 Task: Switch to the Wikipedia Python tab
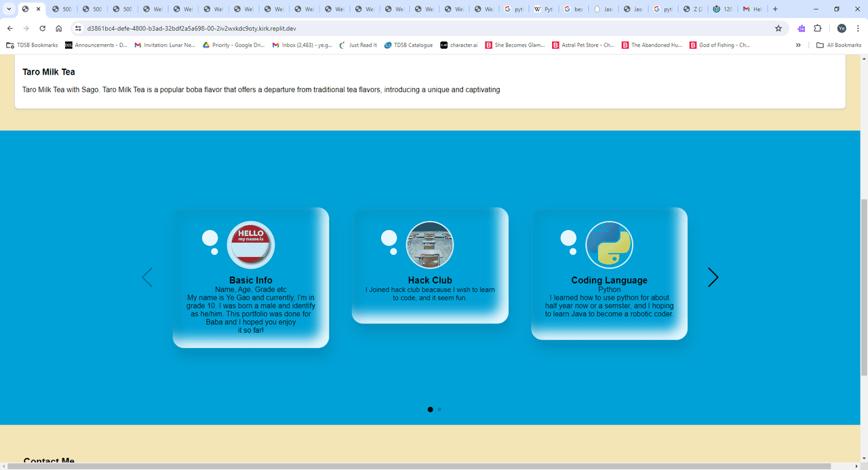coord(545,9)
